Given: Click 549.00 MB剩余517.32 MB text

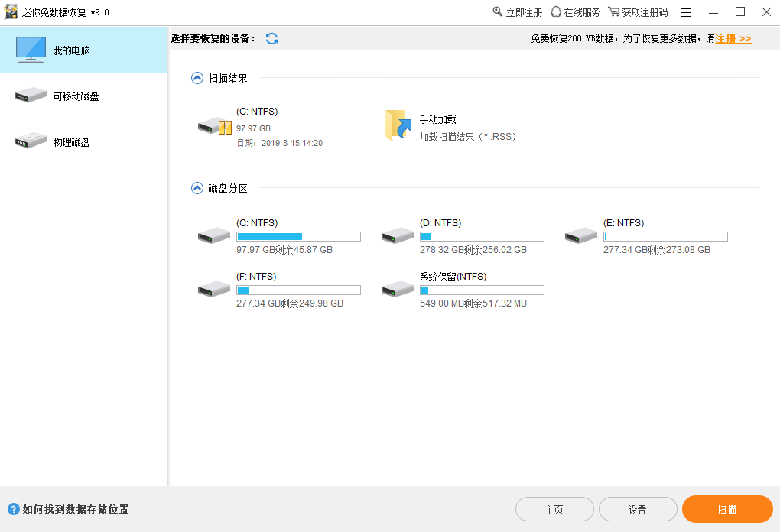Looking at the screenshot, I should tap(473, 303).
